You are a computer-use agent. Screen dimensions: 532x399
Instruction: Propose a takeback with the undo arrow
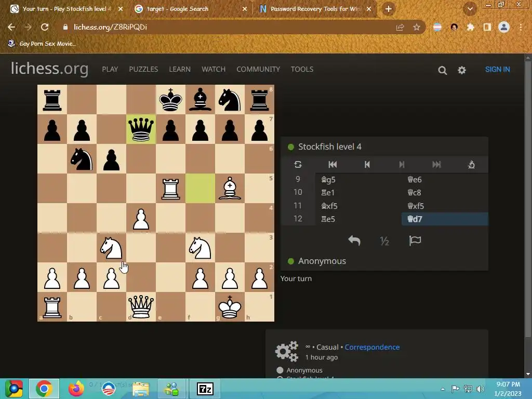pos(354,241)
